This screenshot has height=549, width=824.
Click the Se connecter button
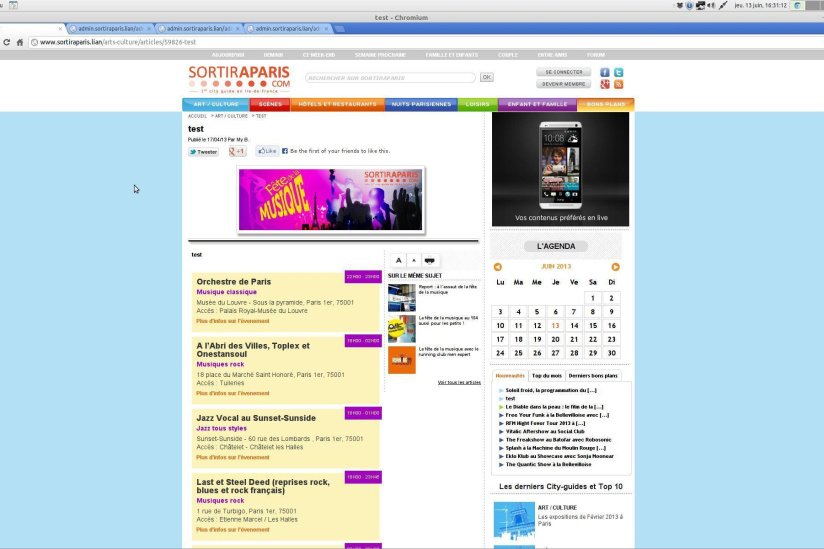tap(563, 73)
